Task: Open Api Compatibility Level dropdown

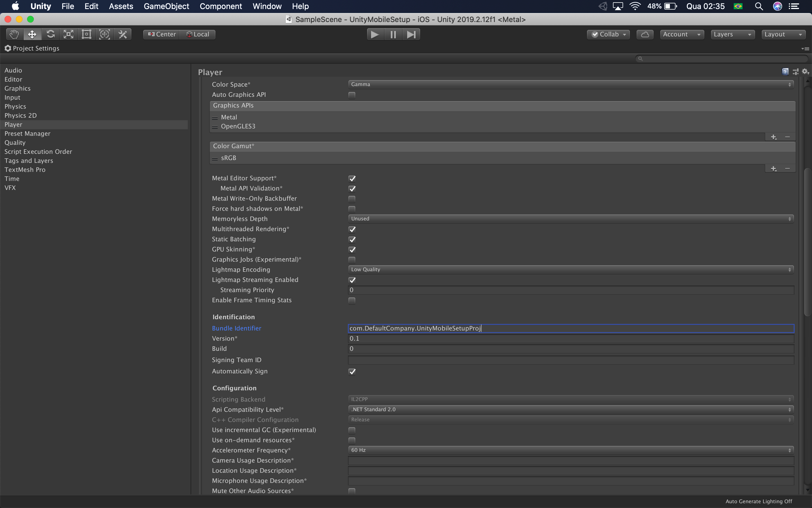Action: click(x=571, y=409)
